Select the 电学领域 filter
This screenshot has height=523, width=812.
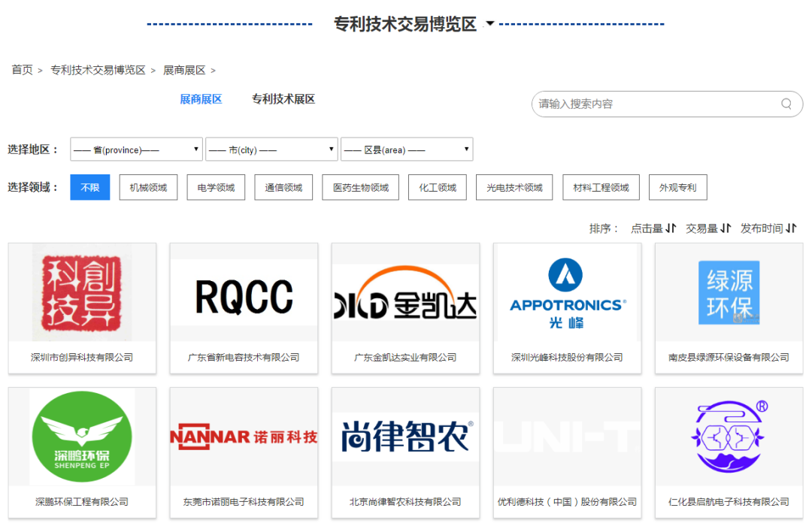(216, 187)
